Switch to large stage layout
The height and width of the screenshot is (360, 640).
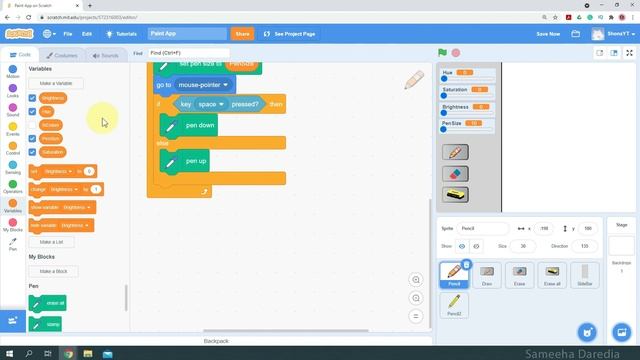[614, 53]
